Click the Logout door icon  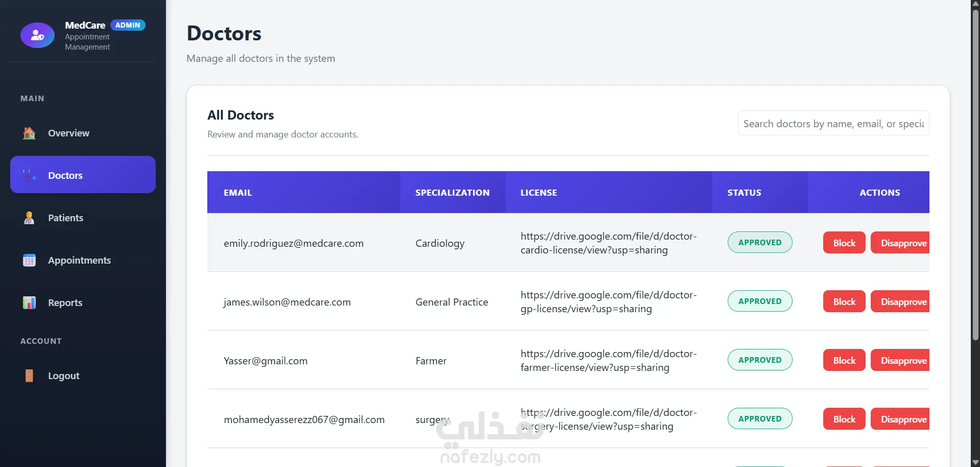30,376
